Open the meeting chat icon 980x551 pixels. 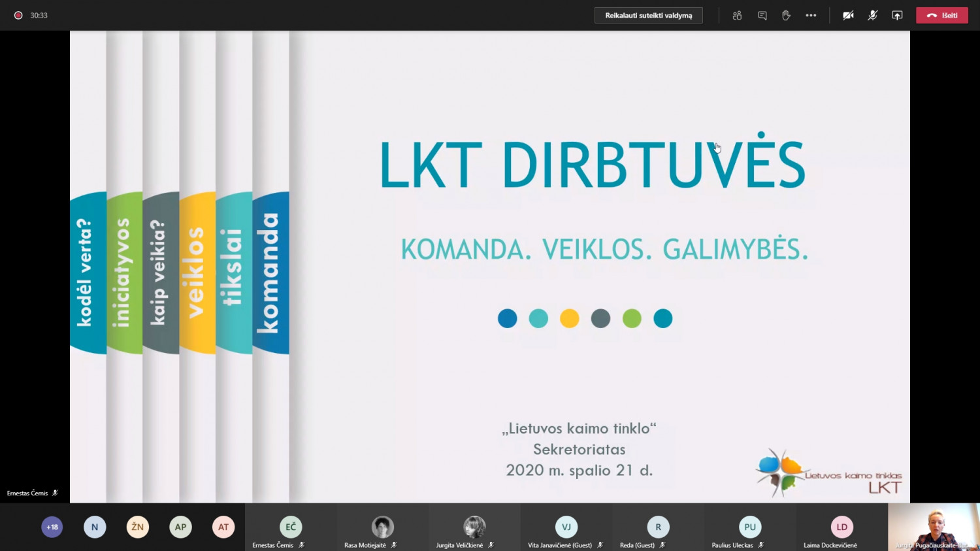[x=762, y=16]
